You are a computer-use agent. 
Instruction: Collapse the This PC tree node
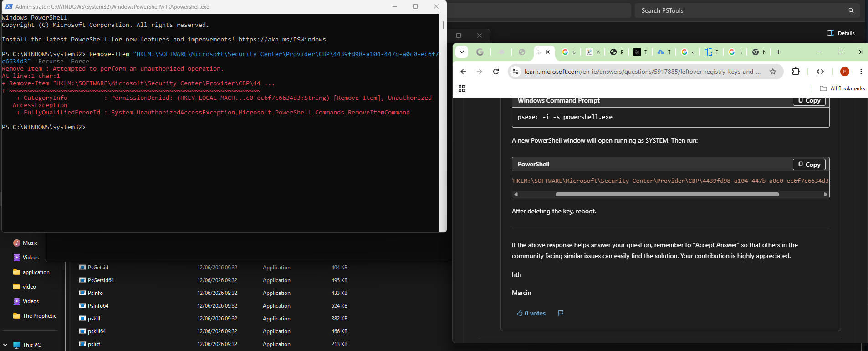point(5,345)
